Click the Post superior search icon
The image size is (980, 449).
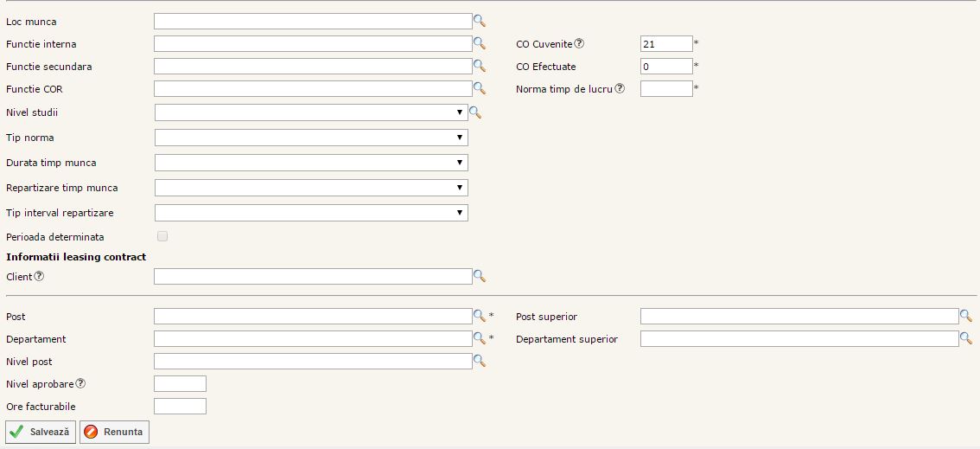(x=966, y=316)
